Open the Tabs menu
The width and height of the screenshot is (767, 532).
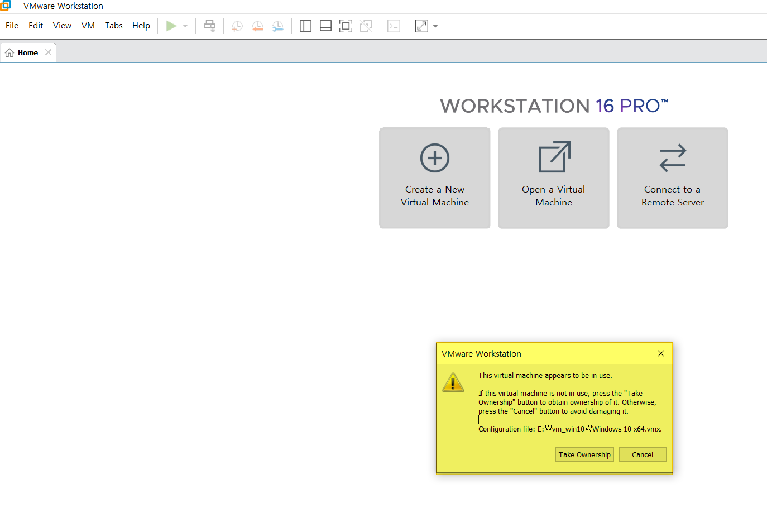pos(114,26)
